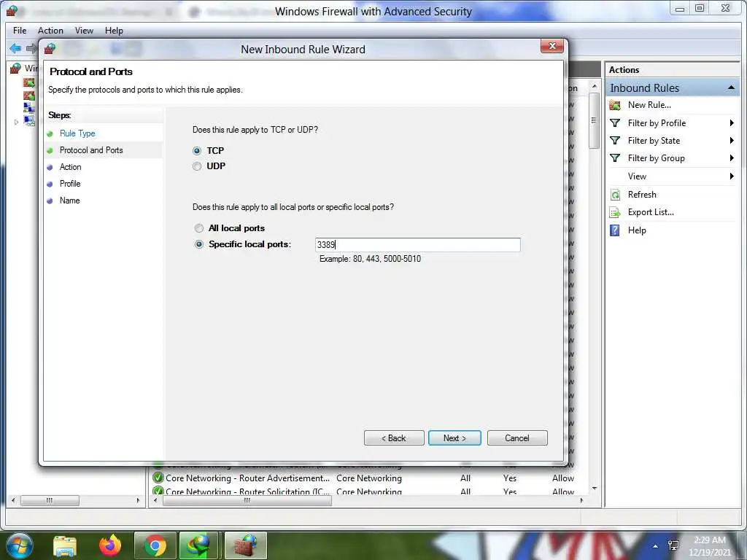Screen dimensions: 747x560
Task: Click wizard title bar firewall icon
Action: click(50, 49)
